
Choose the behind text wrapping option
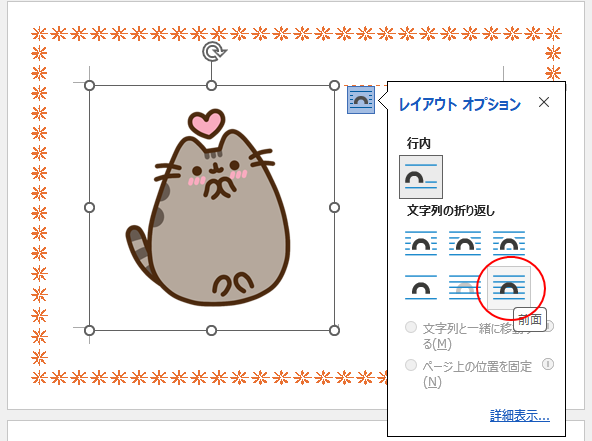point(465,288)
